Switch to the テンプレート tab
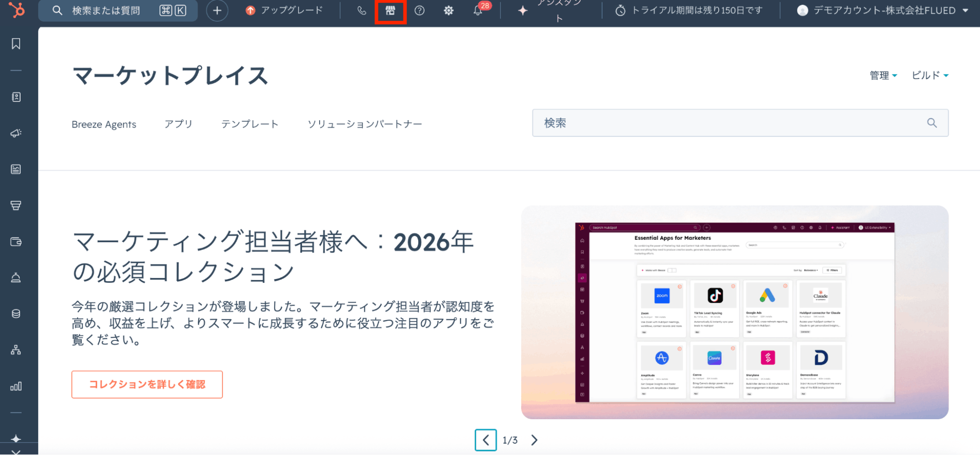980x455 pixels. pos(250,125)
